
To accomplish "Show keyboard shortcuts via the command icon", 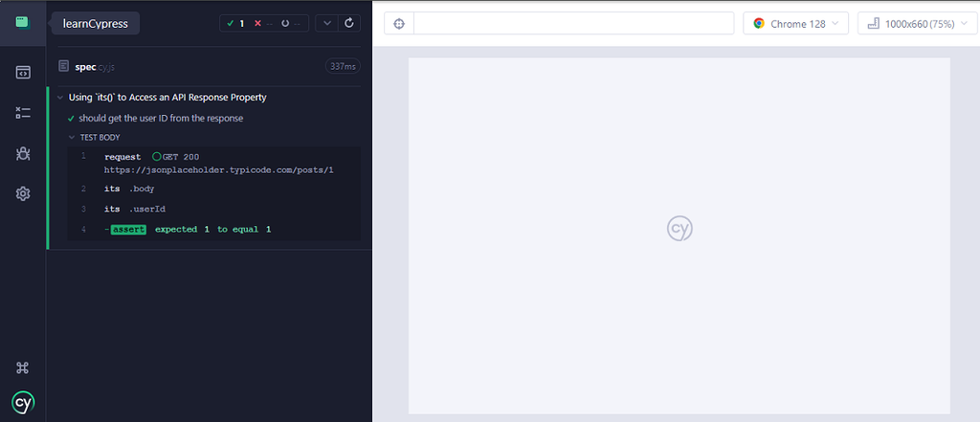I will (23, 367).
